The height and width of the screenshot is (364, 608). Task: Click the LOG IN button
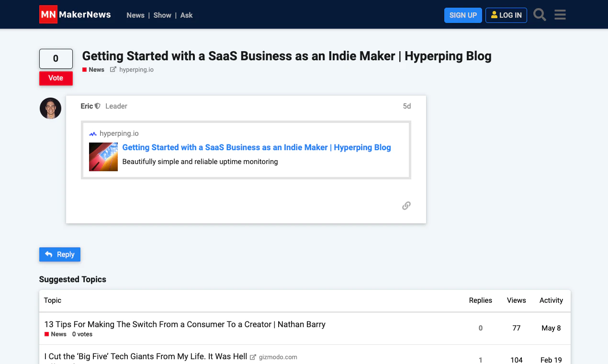pyautogui.click(x=507, y=15)
